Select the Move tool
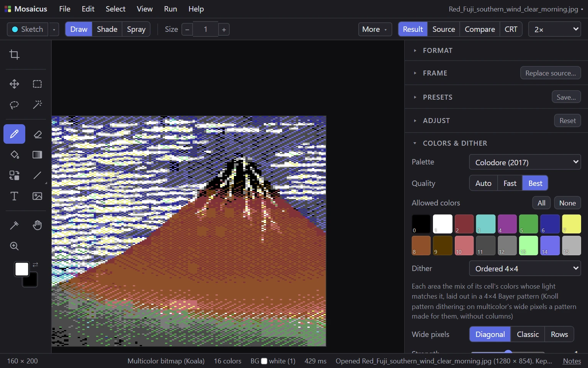The image size is (588, 368). tap(14, 84)
